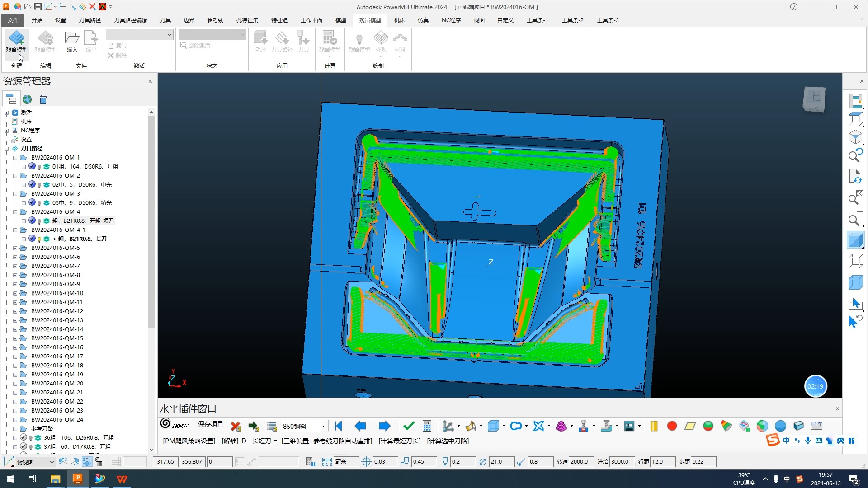Click the view cube in viewport corner
The height and width of the screenshot is (488, 868).
(814, 99)
